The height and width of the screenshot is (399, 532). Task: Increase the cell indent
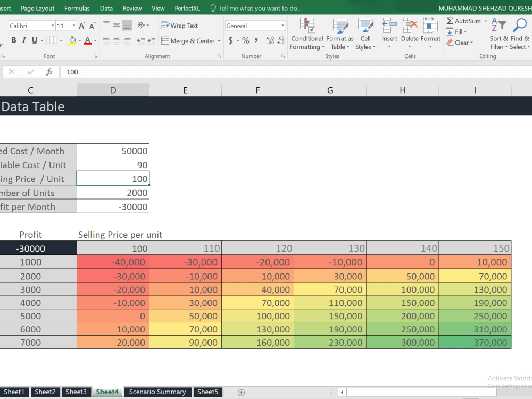pyautogui.click(x=151, y=41)
